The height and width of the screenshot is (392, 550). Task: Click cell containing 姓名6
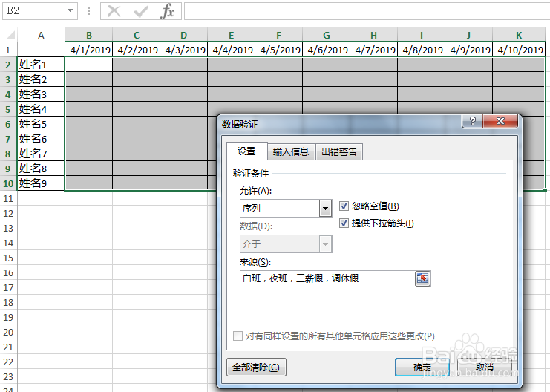pos(41,139)
